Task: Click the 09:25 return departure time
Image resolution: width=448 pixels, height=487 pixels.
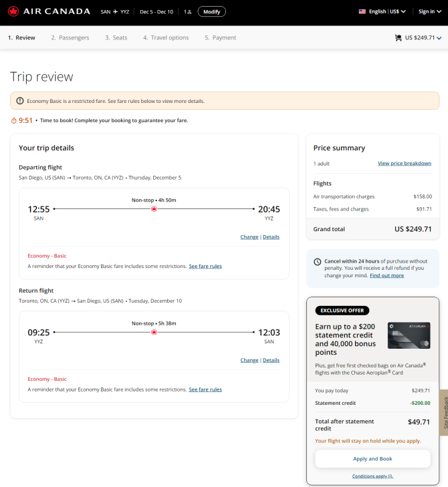Action: [x=39, y=333]
